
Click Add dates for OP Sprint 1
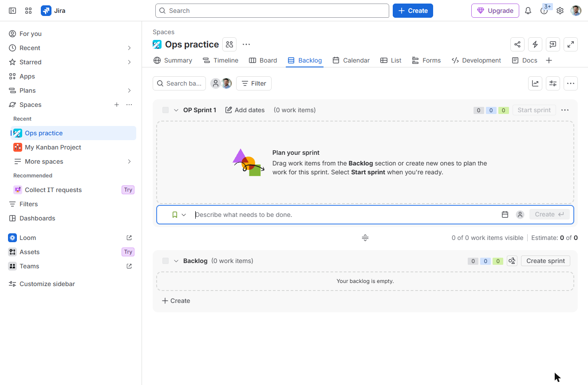(x=245, y=110)
